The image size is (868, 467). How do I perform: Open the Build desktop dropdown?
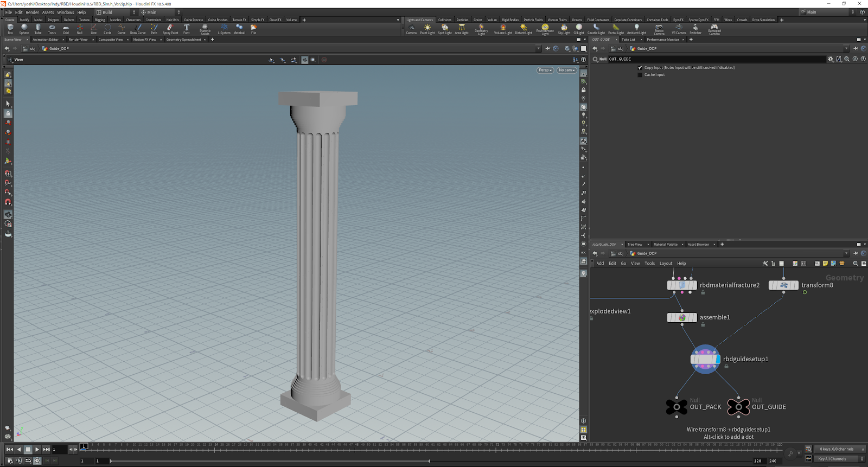pyautogui.click(x=116, y=12)
